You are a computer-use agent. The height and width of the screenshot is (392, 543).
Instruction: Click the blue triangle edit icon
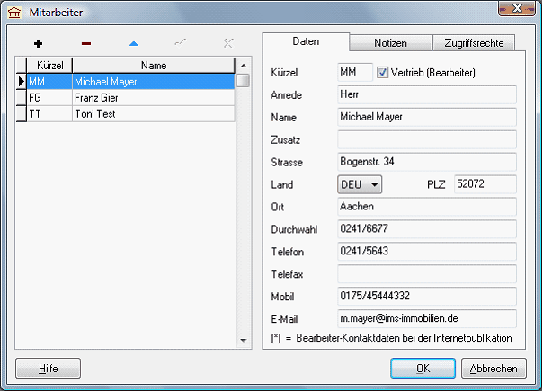tap(133, 43)
